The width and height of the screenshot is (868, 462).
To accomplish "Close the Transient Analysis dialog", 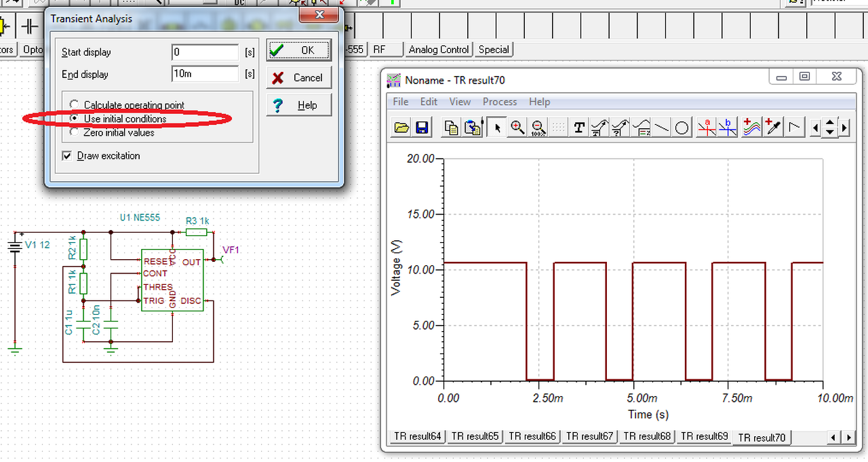I will coord(319,14).
